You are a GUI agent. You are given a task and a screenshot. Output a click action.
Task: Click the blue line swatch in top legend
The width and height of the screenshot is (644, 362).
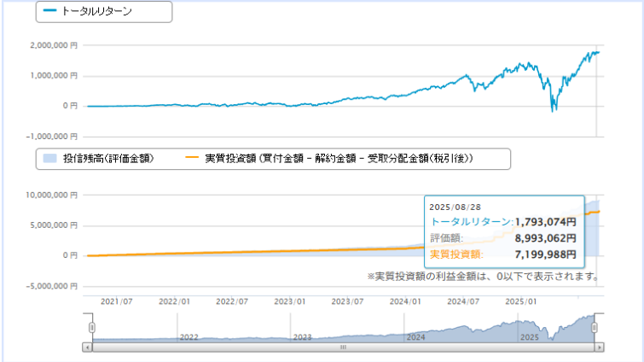49,10
